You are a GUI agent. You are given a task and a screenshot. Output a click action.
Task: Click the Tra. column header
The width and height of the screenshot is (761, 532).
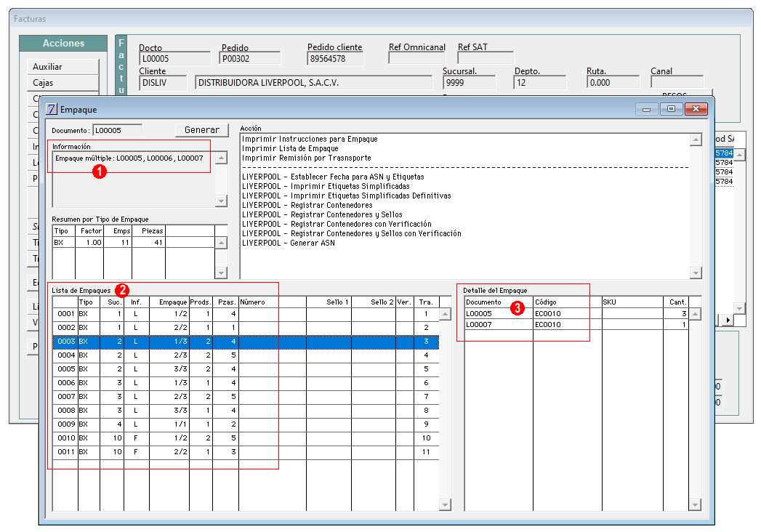point(426,302)
